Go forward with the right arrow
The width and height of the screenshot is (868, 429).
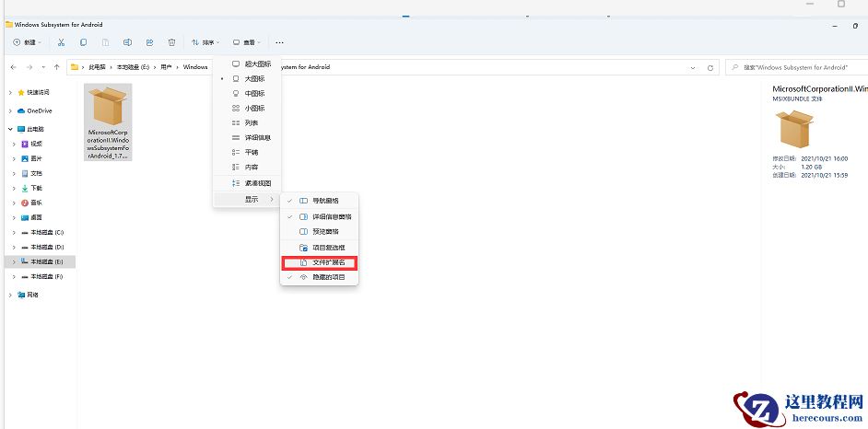tap(29, 67)
